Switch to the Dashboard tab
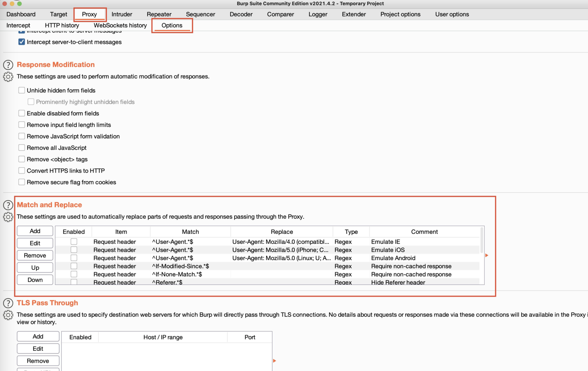Screen dimensions: 588x371 (x=21, y=14)
